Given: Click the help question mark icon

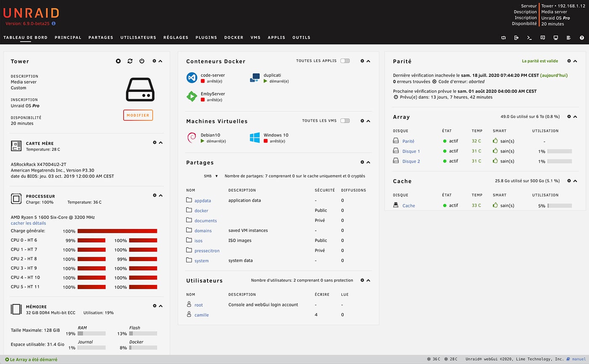Looking at the screenshot, I should pos(582,38).
